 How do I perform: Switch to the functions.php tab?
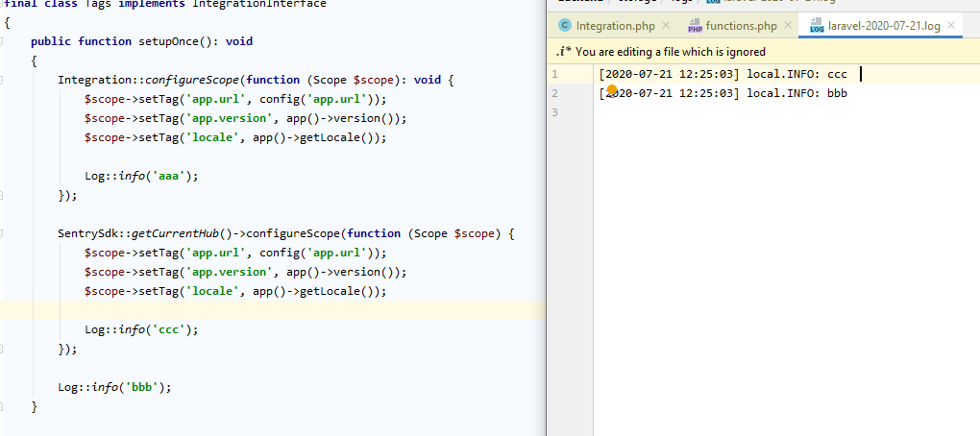pyautogui.click(x=742, y=26)
